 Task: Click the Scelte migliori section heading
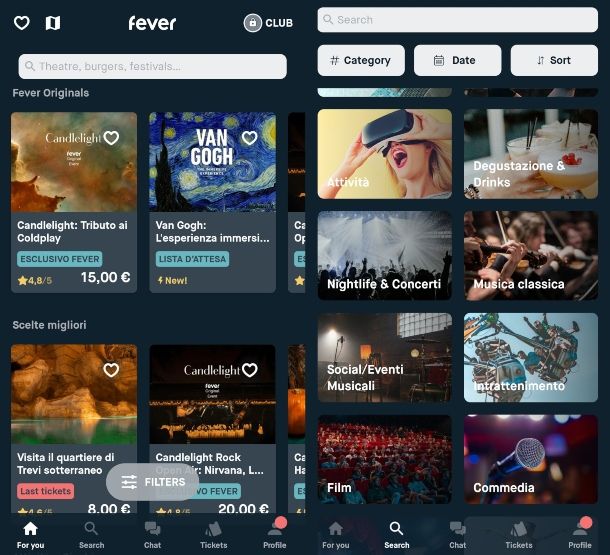49,325
